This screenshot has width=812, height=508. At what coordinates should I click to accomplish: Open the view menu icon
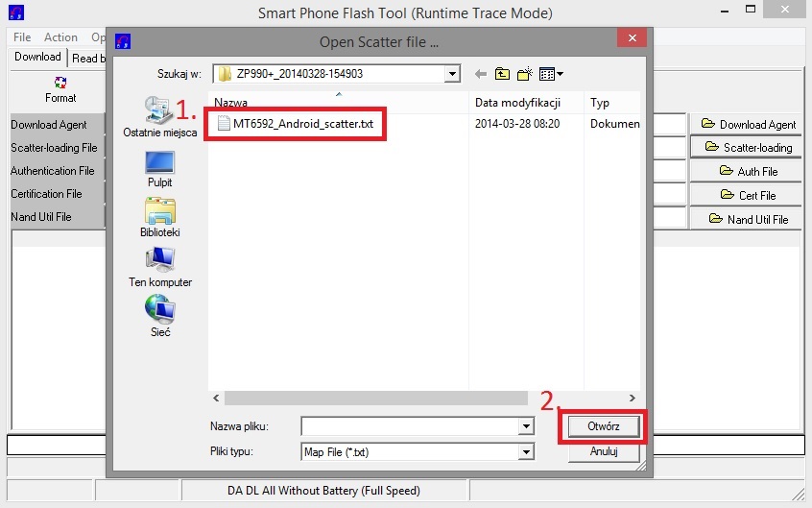[x=551, y=74]
